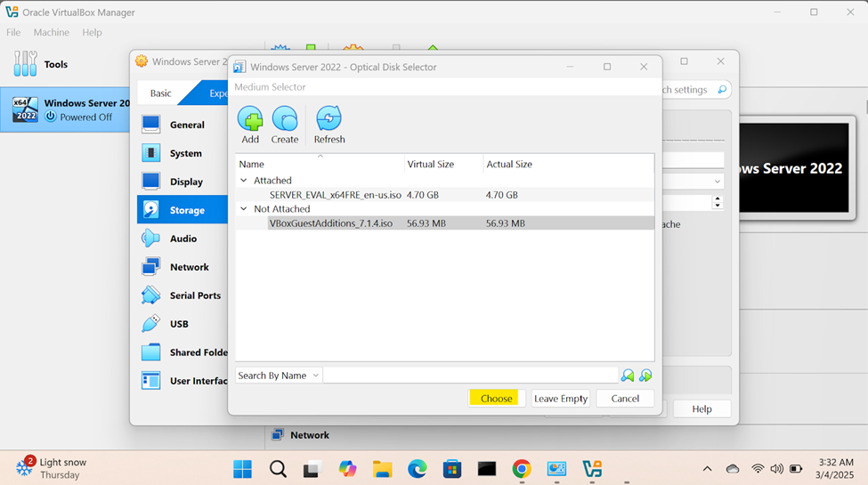This screenshot has width=868, height=485.
Task: Click the medium search text field
Action: coord(471,376)
